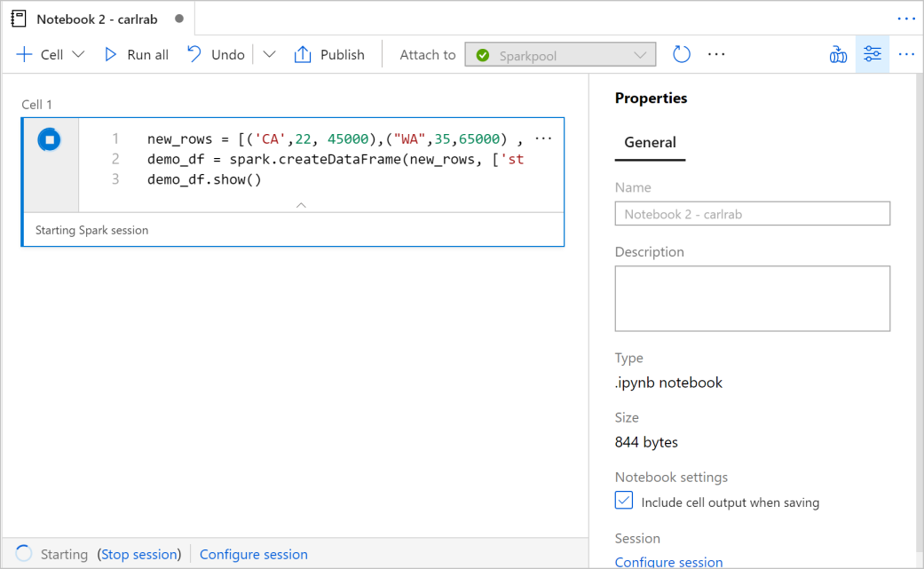Viewport: 924px width, 569px height.
Task: Expand the Cell menu chevron
Action: [x=78, y=54]
